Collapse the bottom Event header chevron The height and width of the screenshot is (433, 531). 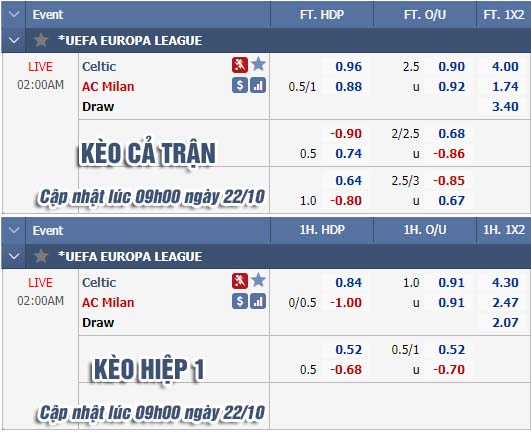(x=14, y=230)
